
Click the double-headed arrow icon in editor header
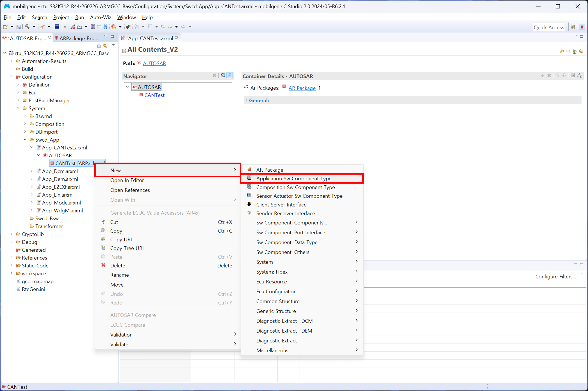(x=568, y=51)
